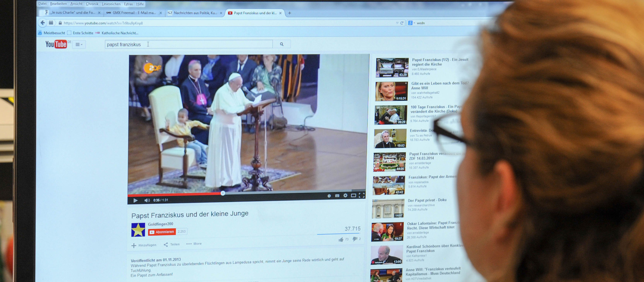Open "Ein Jesuit regiert die Kirche" thumbnail
644x282 pixels.
point(392,67)
